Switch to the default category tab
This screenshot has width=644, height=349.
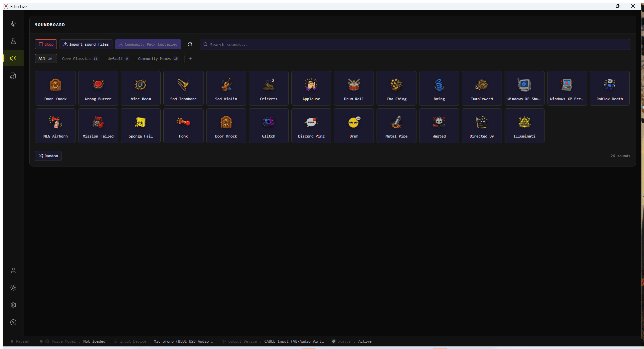(x=118, y=59)
